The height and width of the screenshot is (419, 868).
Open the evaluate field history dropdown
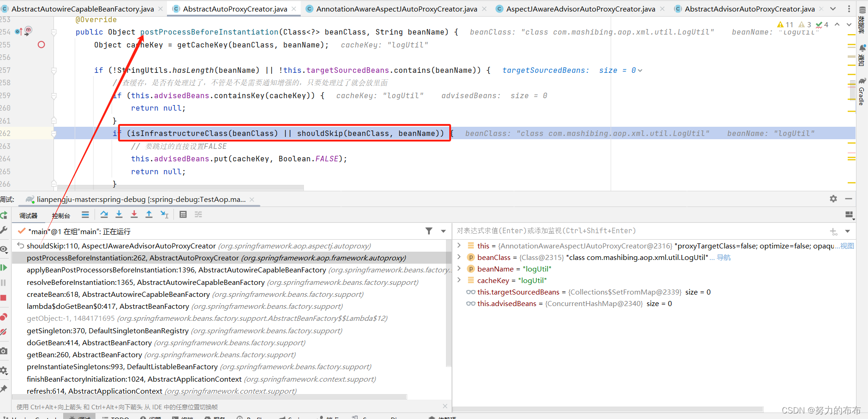point(848,231)
